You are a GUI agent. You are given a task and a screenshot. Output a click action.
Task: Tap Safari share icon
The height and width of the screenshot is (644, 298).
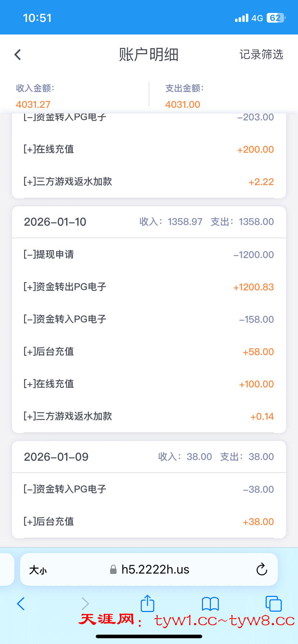click(147, 603)
